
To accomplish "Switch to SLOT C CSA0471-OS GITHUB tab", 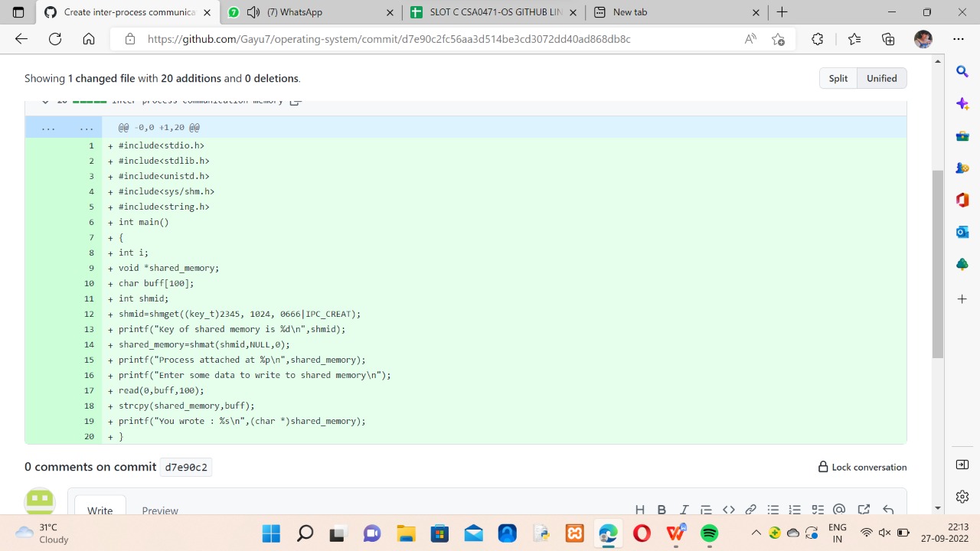I will (494, 12).
